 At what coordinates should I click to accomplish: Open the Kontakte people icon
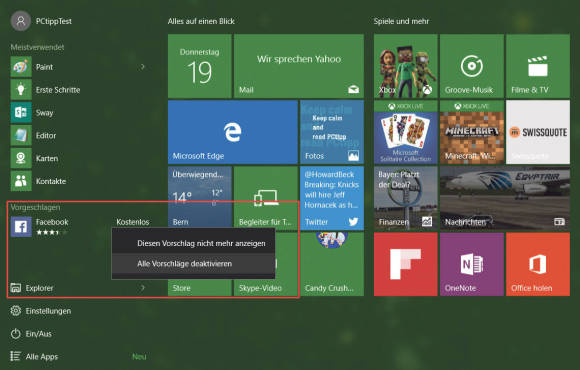tap(21, 181)
